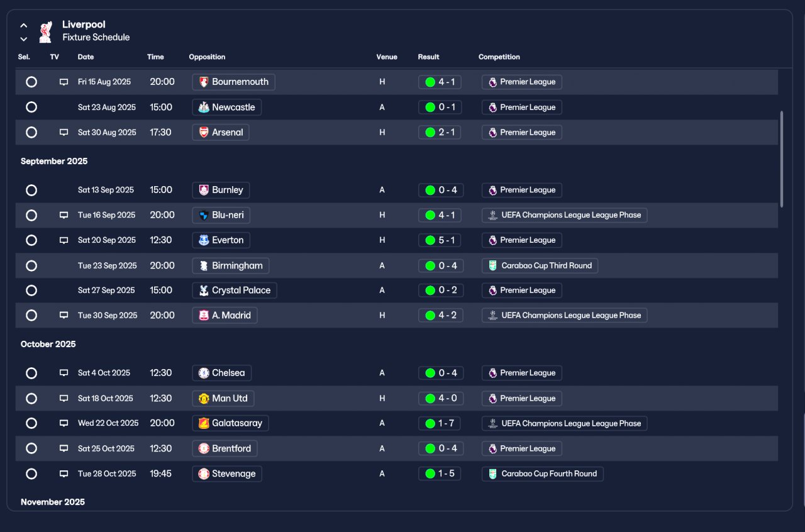
Task: Click the Liverpool club crest icon
Action: point(45,31)
